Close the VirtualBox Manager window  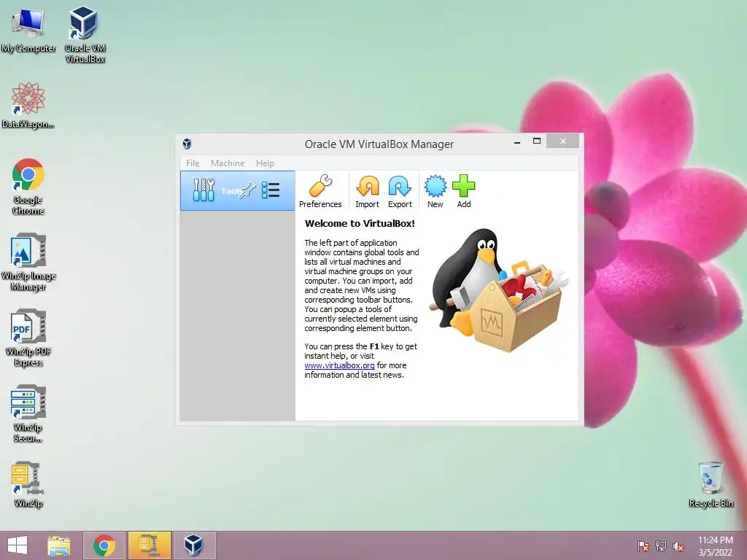point(563,141)
